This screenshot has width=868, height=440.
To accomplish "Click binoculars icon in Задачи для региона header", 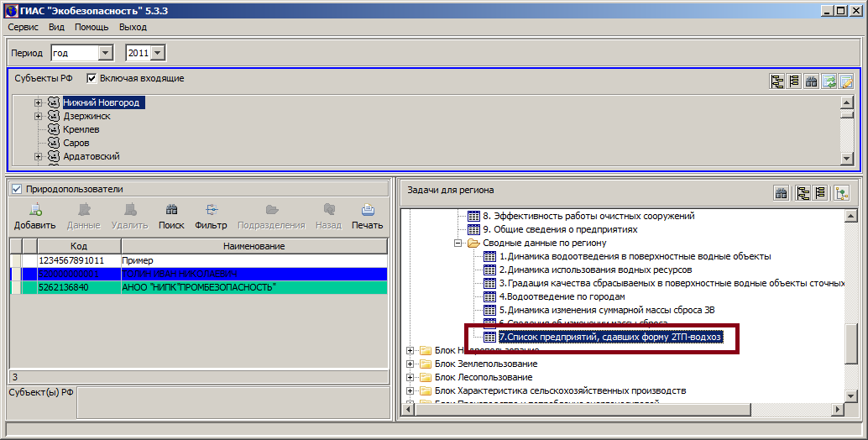I will coord(782,193).
